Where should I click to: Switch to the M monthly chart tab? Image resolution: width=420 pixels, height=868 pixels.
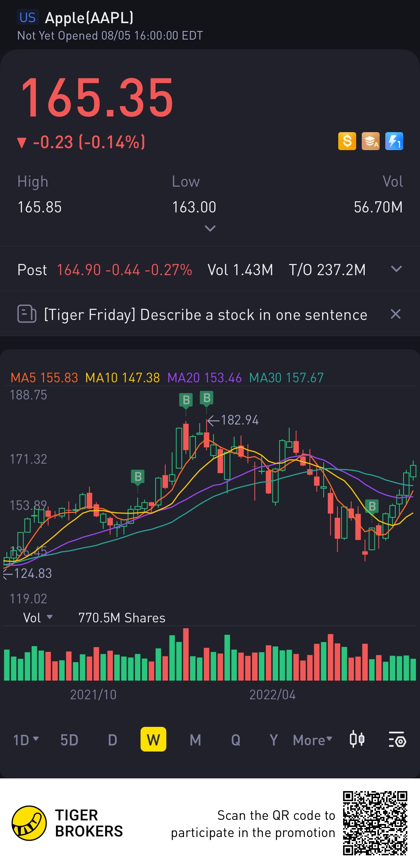pos(195,740)
